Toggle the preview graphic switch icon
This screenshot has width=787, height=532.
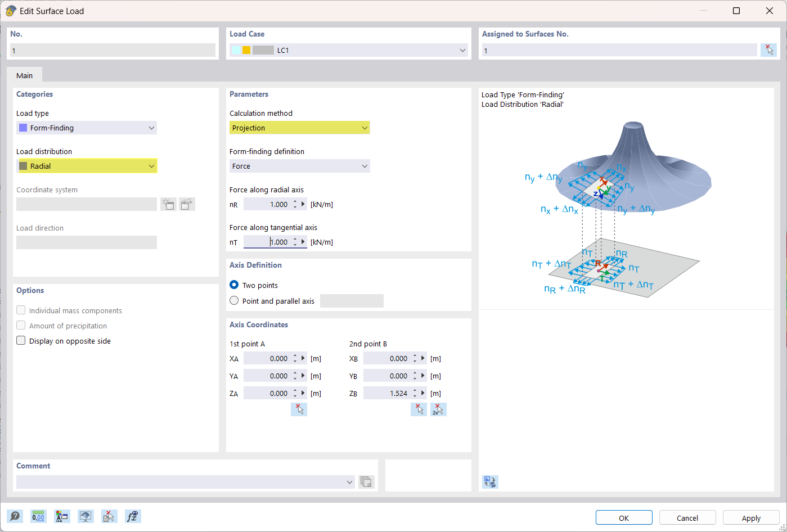pos(490,482)
